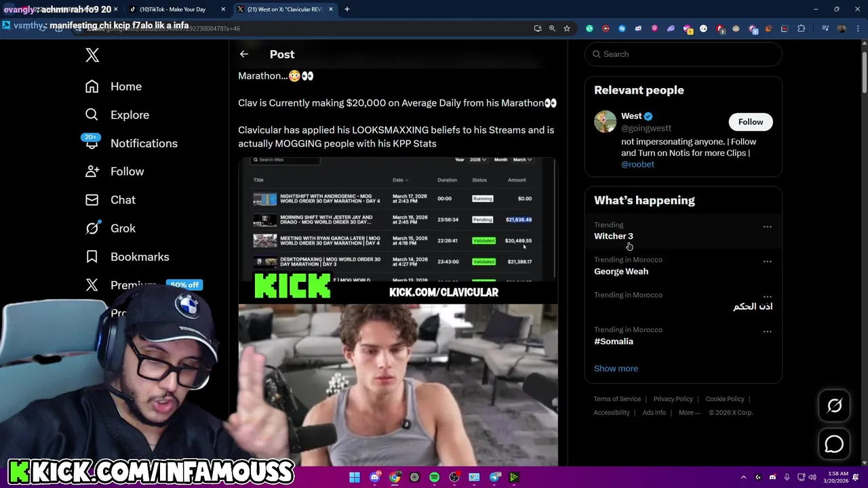868x488 pixels.
Task: Open the Witcher 3 trending topic
Action: (x=614, y=236)
